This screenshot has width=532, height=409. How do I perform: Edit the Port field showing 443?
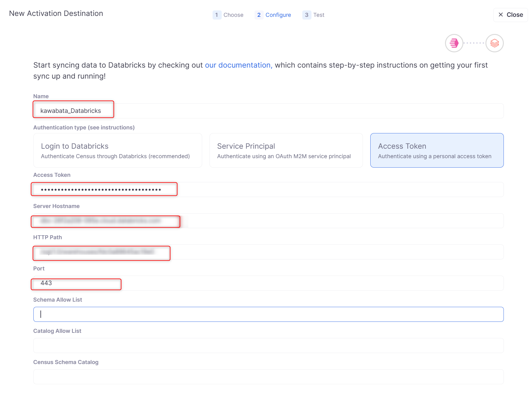coord(268,283)
